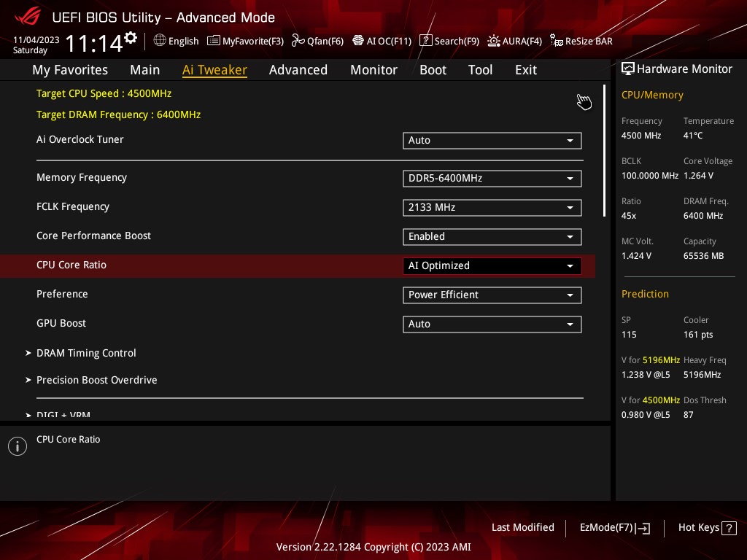
Task: Go to the Monitor tab
Action: [373, 70]
